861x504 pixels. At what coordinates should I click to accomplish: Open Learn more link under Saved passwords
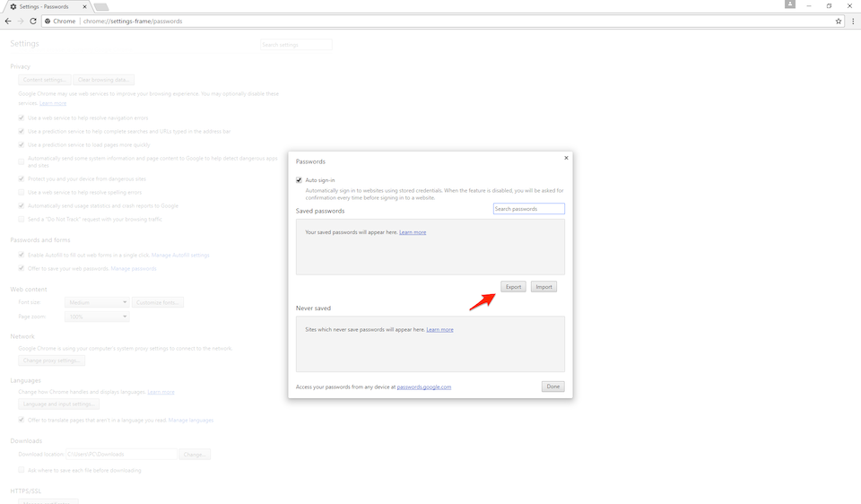[x=413, y=232]
